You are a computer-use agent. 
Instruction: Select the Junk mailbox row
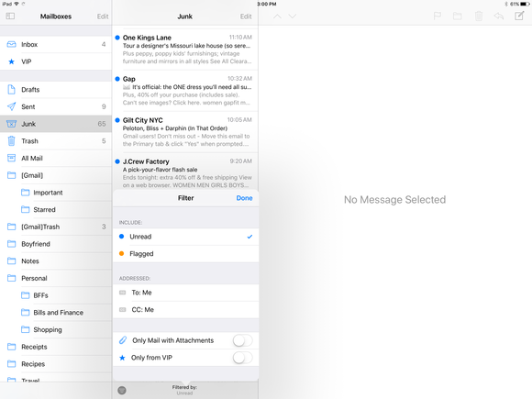[56, 124]
